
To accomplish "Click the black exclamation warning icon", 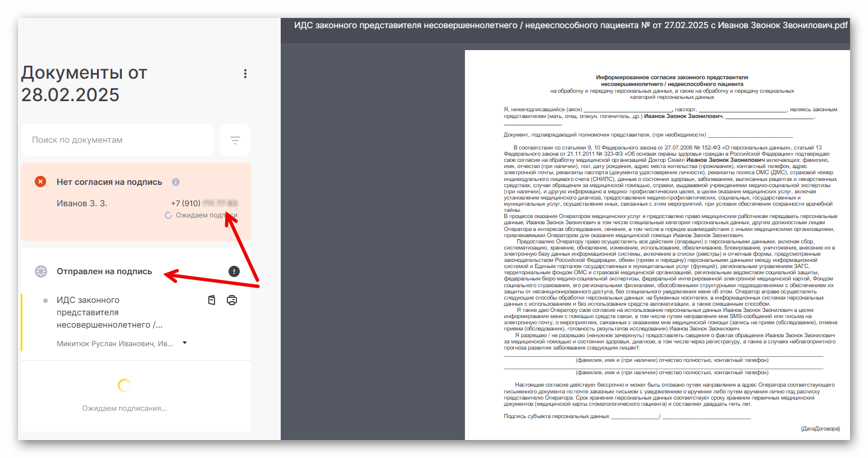I will tap(234, 271).
